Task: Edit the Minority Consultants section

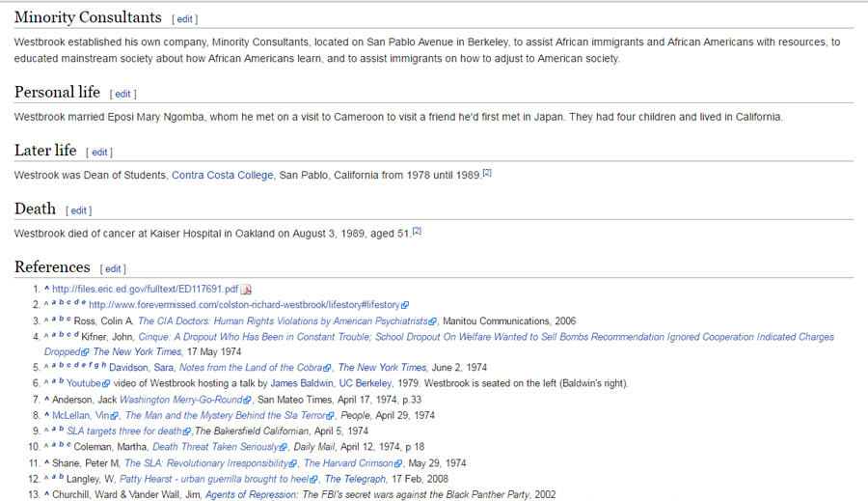Action: (184, 19)
